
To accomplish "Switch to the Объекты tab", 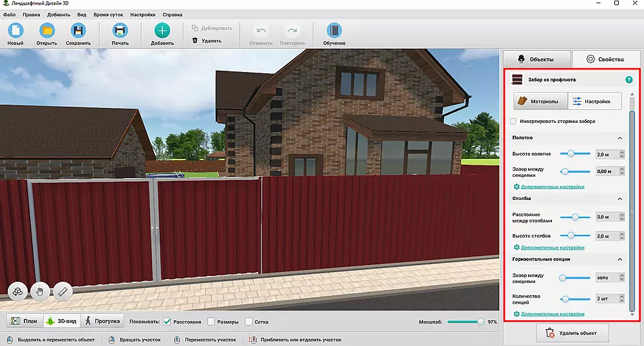I will click(536, 59).
